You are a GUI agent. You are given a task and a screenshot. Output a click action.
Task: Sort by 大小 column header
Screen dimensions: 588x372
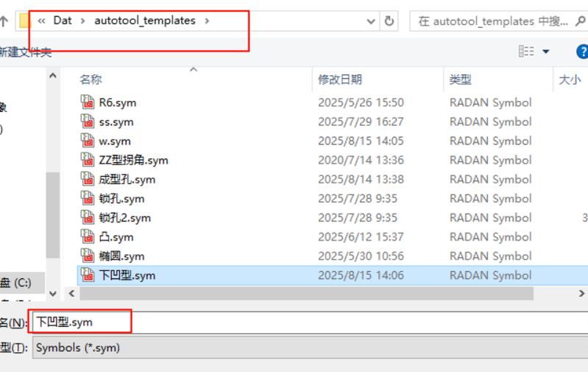[570, 80]
